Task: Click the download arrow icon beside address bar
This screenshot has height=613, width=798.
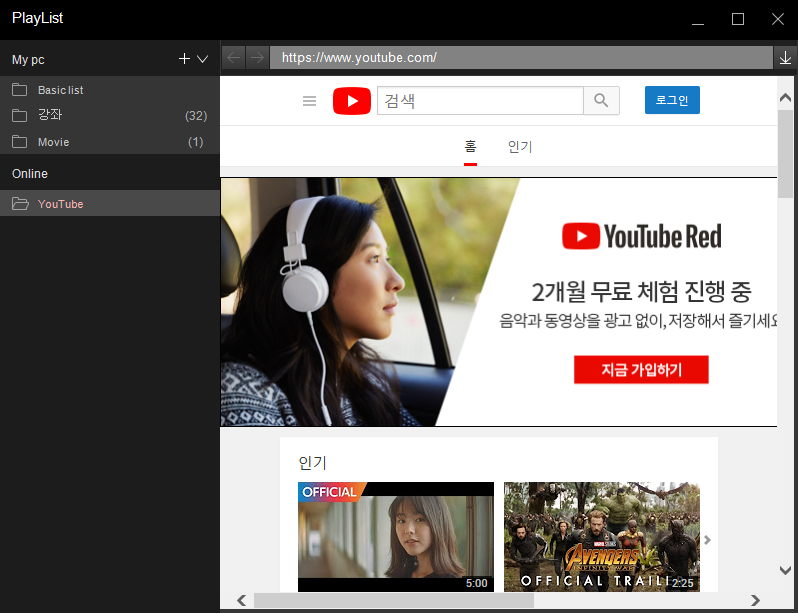Action: pos(785,58)
